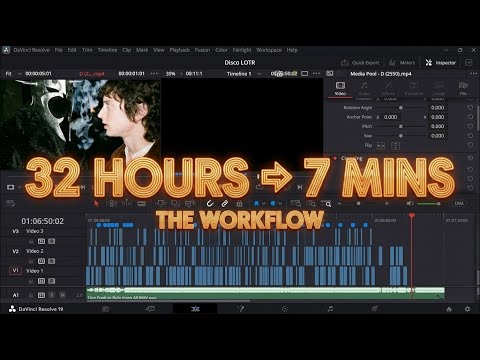
Task: Reset the Anchor Point value
Action: (470, 117)
